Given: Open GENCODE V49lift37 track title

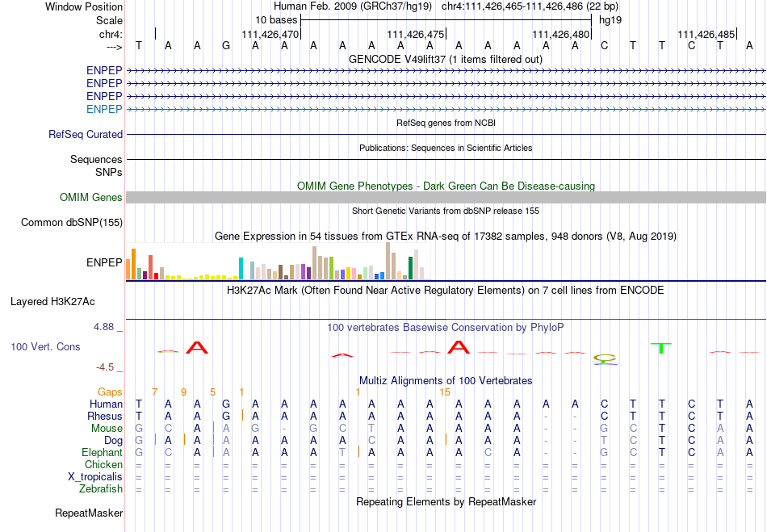Looking at the screenshot, I should click(446, 59).
